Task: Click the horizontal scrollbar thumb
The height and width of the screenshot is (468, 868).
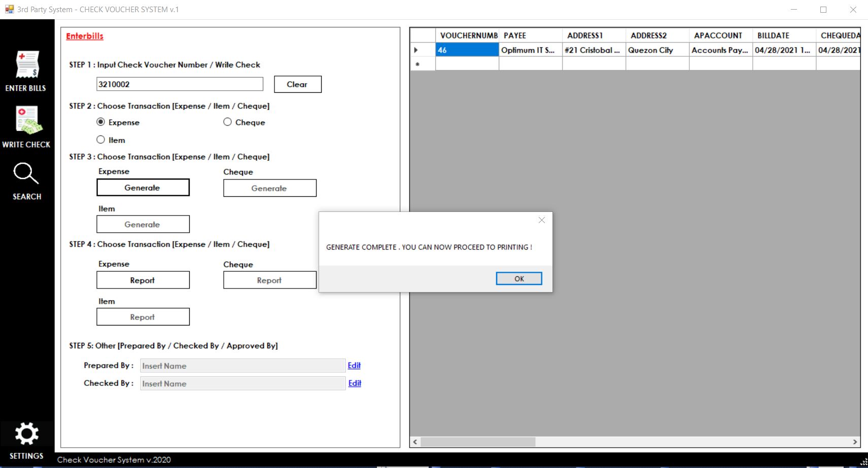Action: pyautogui.click(x=478, y=442)
